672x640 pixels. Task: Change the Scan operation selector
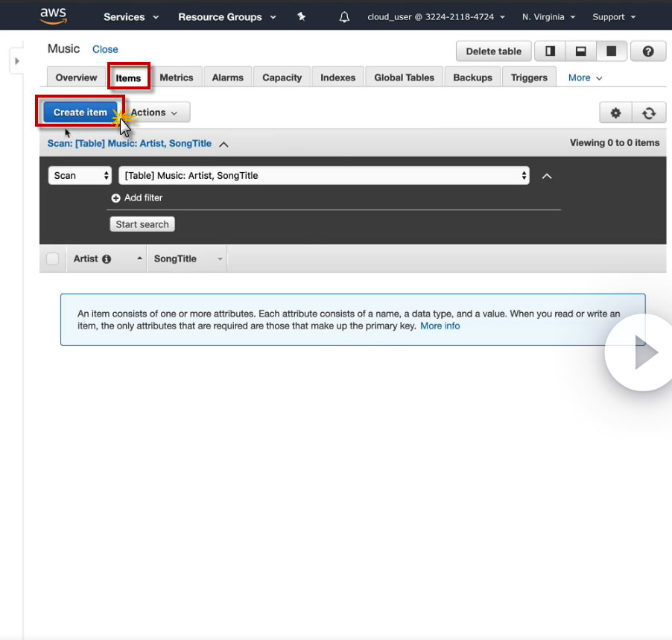click(80, 176)
